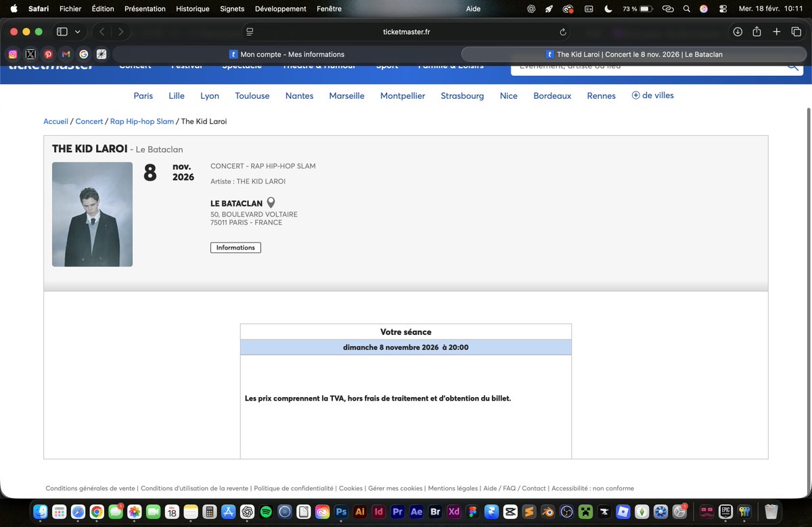
Task: Open Gérer mes cookies footer link
Action: (395, 488)
